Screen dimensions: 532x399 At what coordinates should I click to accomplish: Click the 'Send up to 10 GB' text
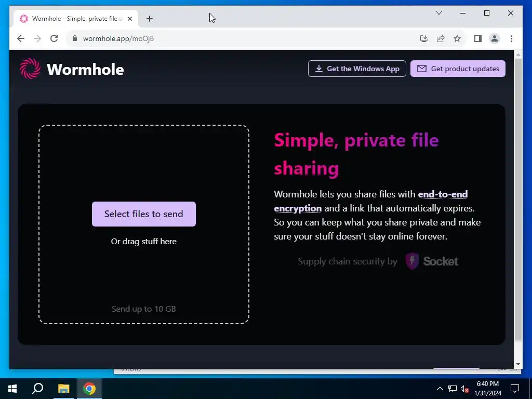pyautogui.click(x=144, y=309)
